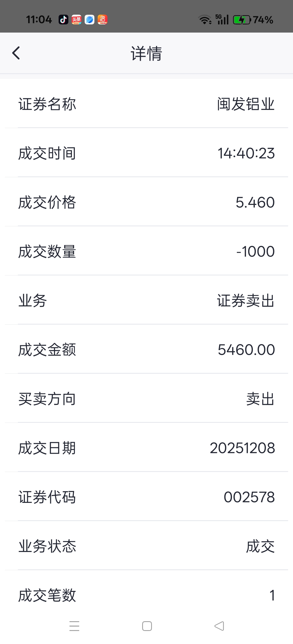Go back using the top-left arrow
Screen dimensions: 293x644
[x=16, y=53]
